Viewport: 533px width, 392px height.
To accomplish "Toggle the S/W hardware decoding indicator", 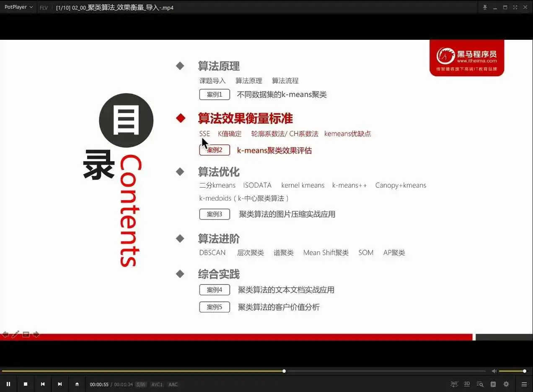I will click(141, 384).
